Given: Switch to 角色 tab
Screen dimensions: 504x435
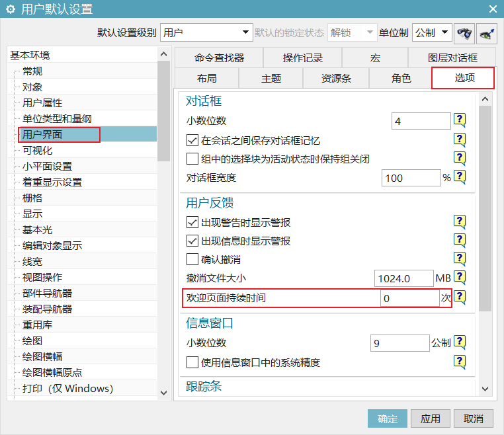Looking at the screenshot, I should click(x=401, y=78).
